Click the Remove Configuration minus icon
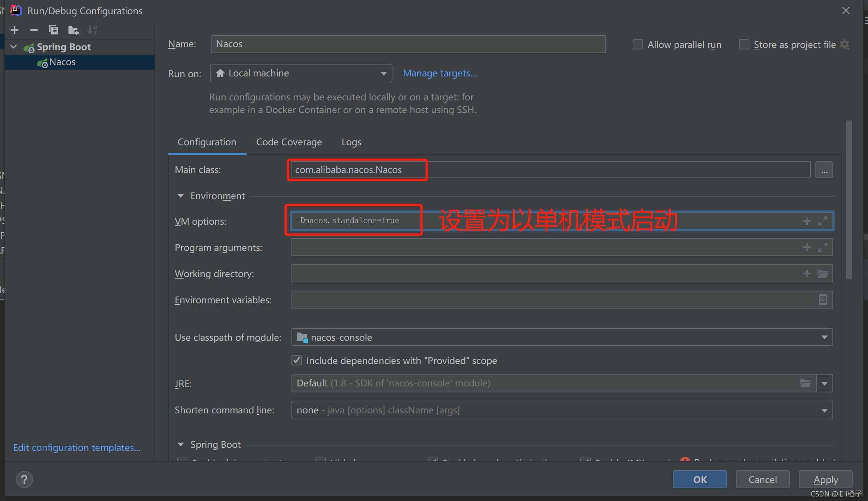 pyautogui.click(x=34, y=30)
